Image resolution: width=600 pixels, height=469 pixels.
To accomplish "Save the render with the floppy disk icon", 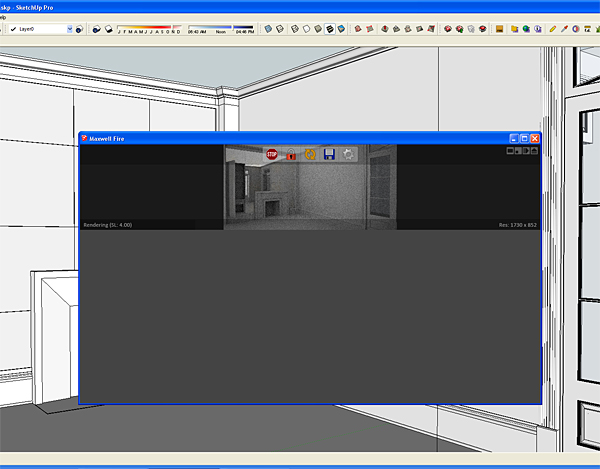I will pyautogui.click(x=329, y=154).
